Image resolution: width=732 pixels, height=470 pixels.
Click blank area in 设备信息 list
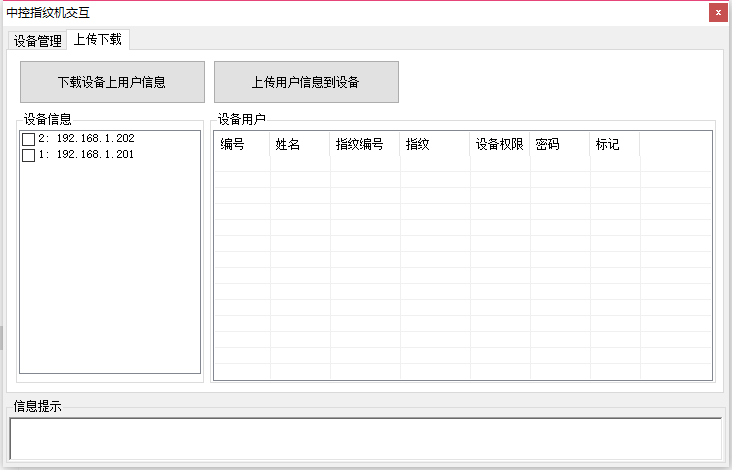(x=110, y=270)
